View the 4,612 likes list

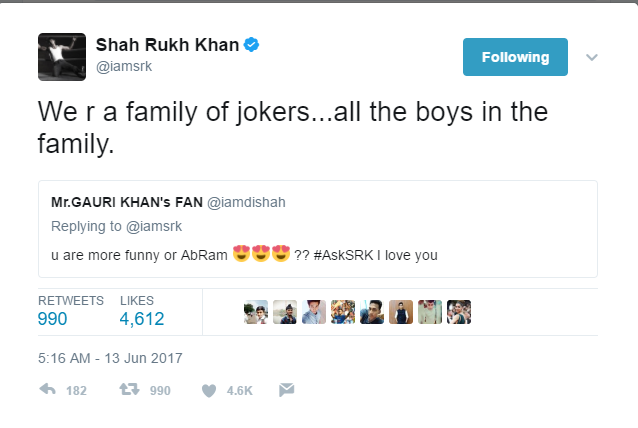(141, 311)
